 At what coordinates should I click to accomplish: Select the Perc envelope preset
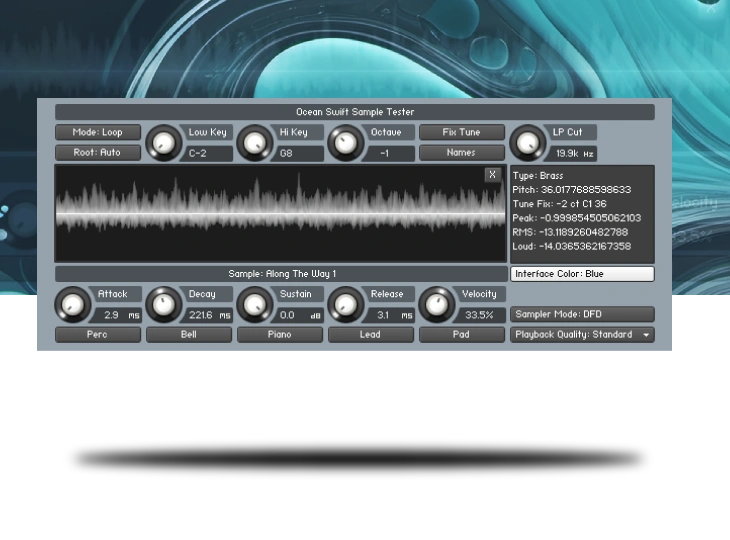click(98, 335)
